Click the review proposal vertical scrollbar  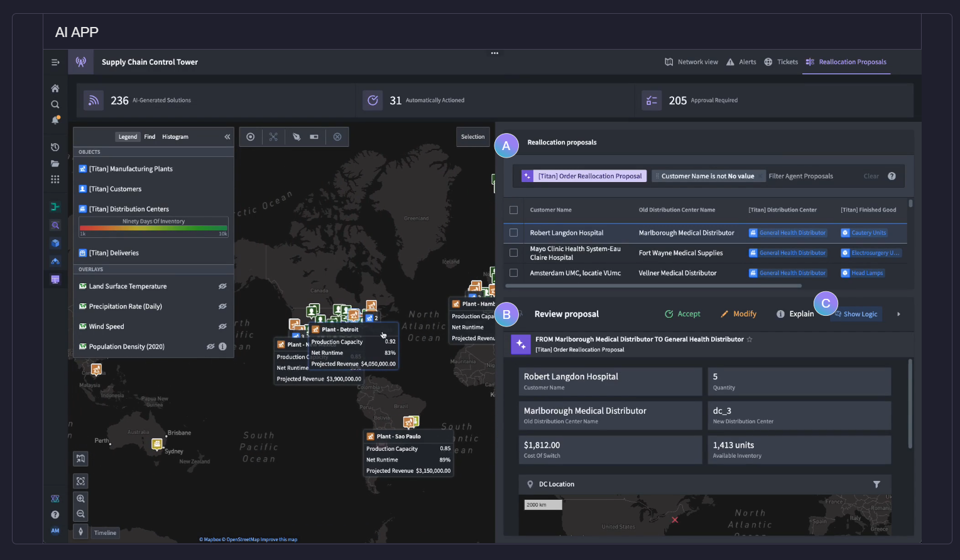(x=910, y=404)
